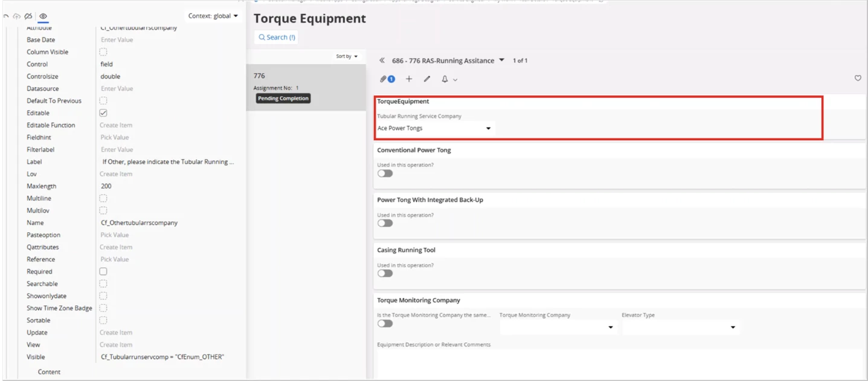Click the Torque Equipment page heading
This screenshot has width=868, height=381.
(x=310, y=19)
